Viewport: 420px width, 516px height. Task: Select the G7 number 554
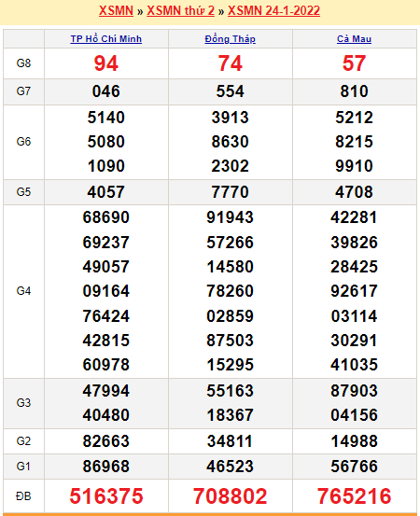click(x=230, y=91)
